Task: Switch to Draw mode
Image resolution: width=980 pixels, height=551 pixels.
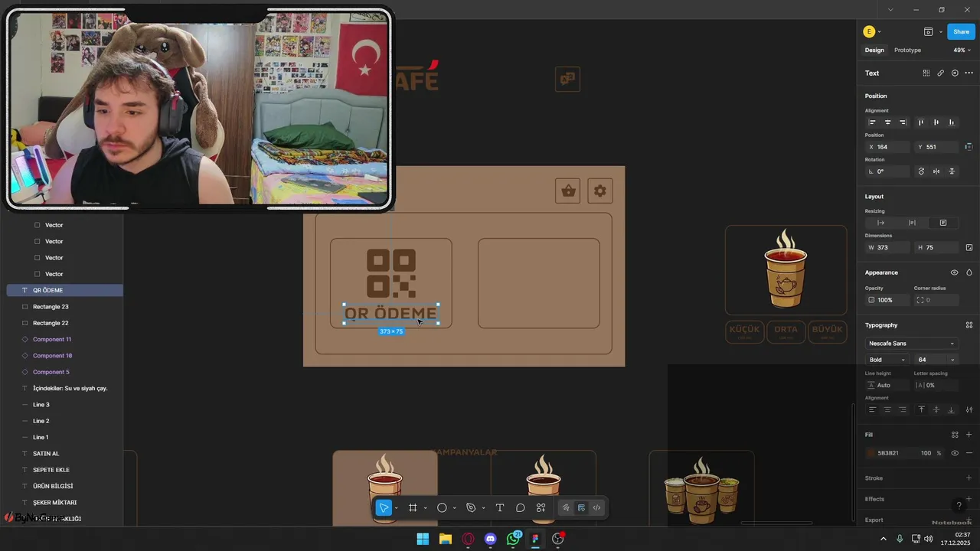Action: 566,507
